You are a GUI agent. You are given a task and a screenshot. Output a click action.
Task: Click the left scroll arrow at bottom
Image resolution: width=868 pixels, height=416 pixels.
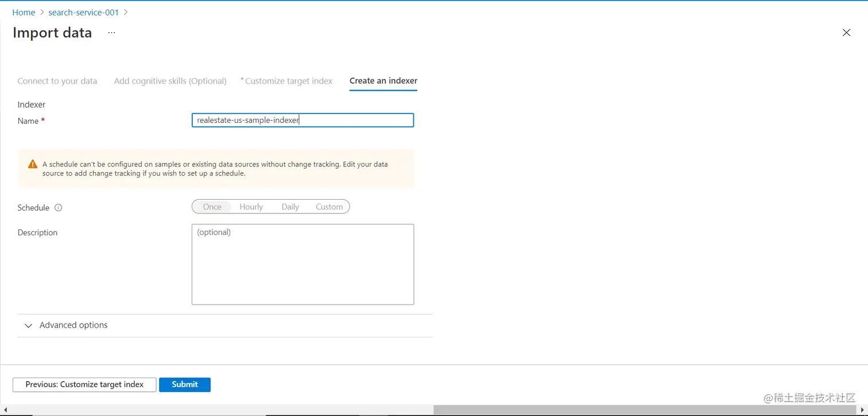click(x=5, y=410)
